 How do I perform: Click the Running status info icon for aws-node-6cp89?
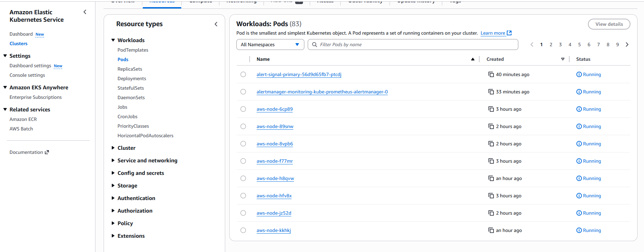579,109
